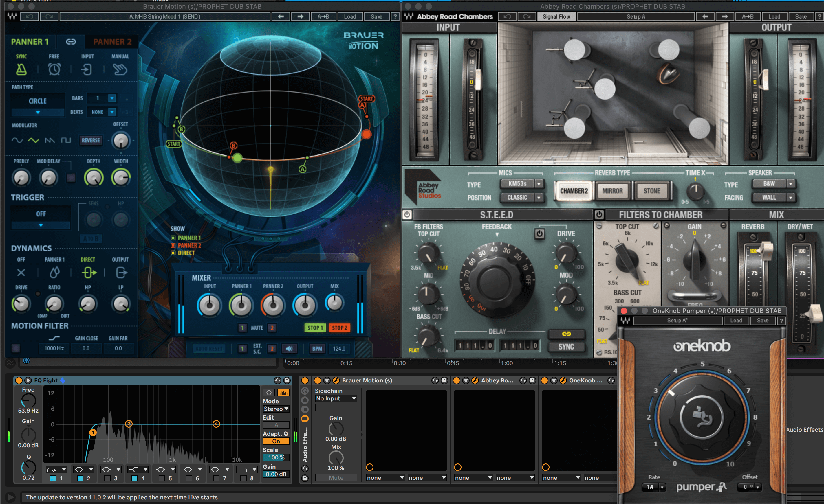
Task: Toggle EQ Eight device activator
Action: (x=19, y=380)
